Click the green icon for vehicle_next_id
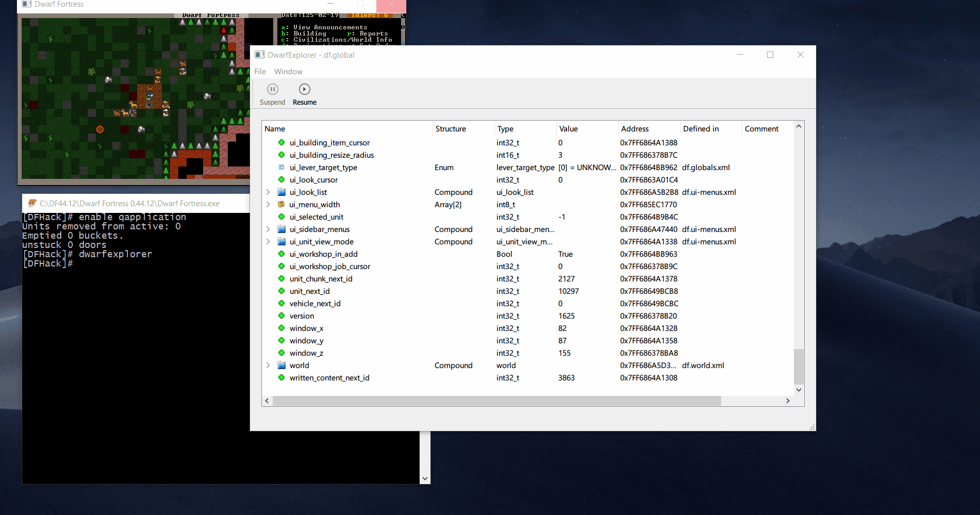 tap(281, 303)
